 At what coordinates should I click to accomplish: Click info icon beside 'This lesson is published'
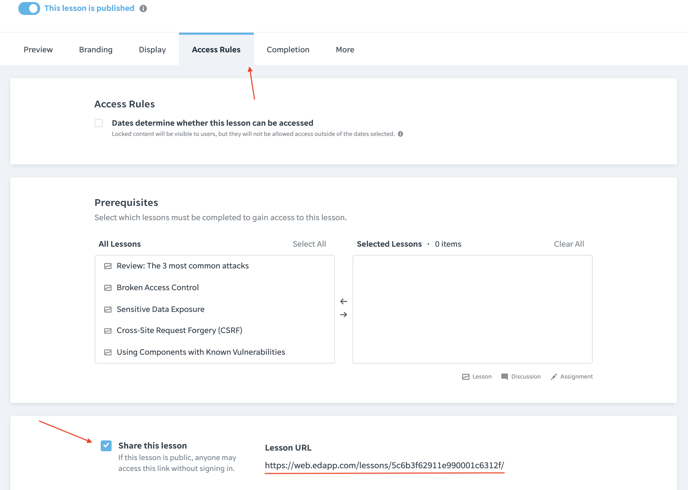143,8
